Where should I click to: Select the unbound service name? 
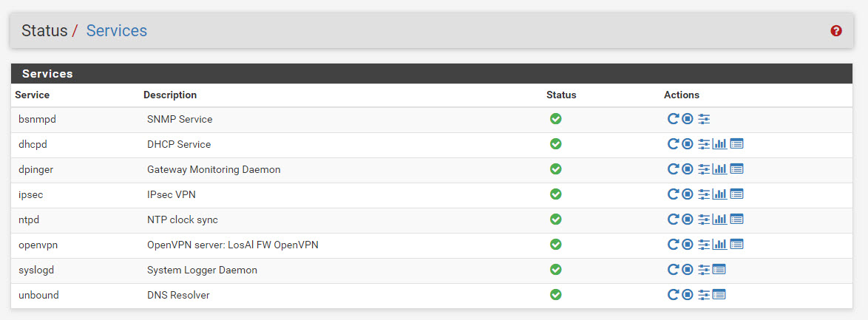[x=38, y=295]
